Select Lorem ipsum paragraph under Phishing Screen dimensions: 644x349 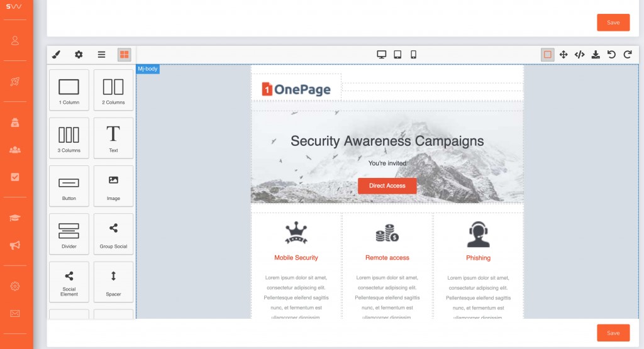(x=478, y=297)
